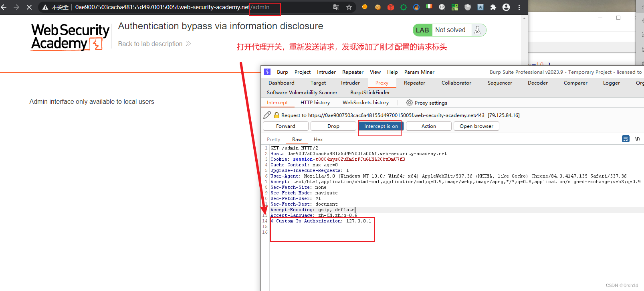Open the WebSockets history sub-tab
The width and height of the screenshot is (644, 291).
tap(366, 103)
